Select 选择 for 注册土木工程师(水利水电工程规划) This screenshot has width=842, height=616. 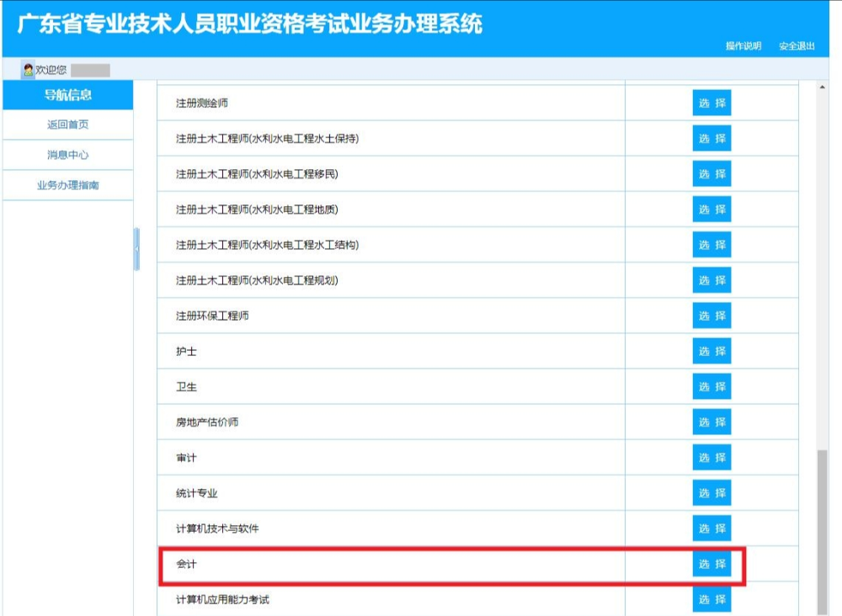click(712, 280)
